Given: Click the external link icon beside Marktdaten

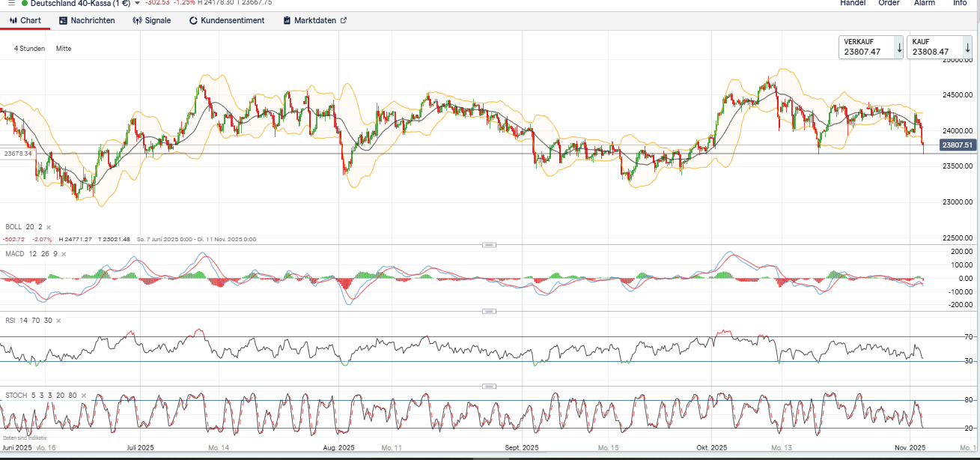Looking at the screenshot, I should tap(344, 21).
